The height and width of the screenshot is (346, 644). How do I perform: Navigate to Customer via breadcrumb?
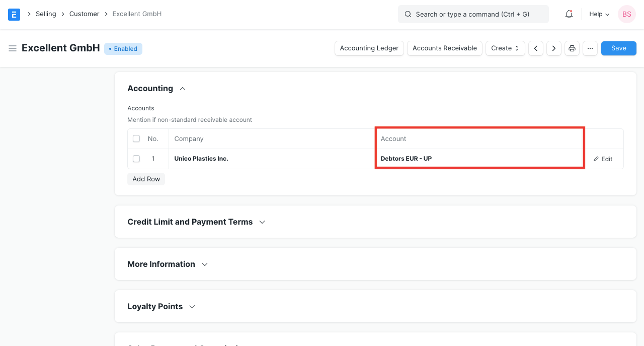(x=84, y=14)
